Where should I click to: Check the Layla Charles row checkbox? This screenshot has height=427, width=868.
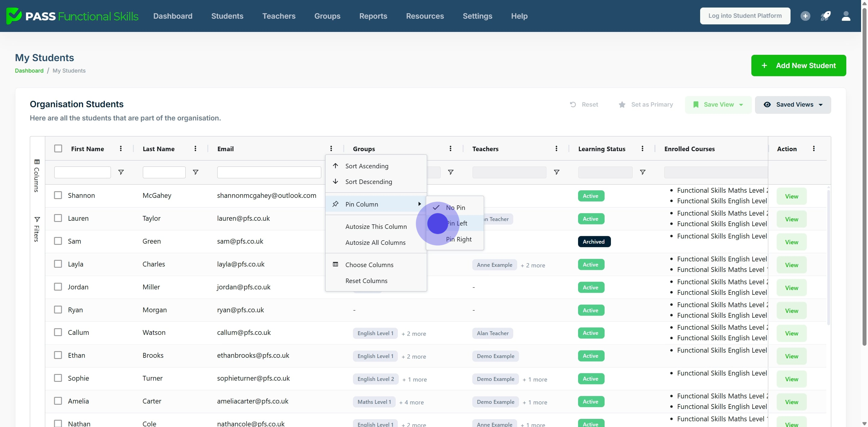tap(58, 264)
